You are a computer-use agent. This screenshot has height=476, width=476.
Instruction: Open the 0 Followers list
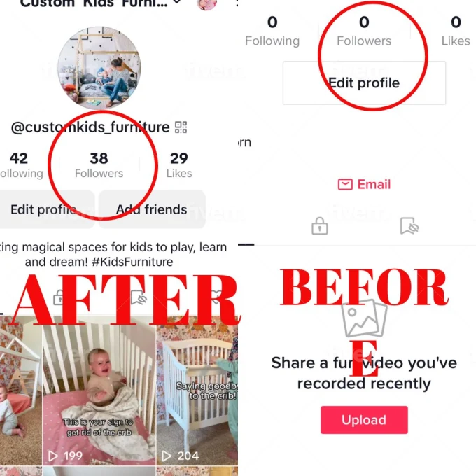pyautogui.click(x=364, y=31)
